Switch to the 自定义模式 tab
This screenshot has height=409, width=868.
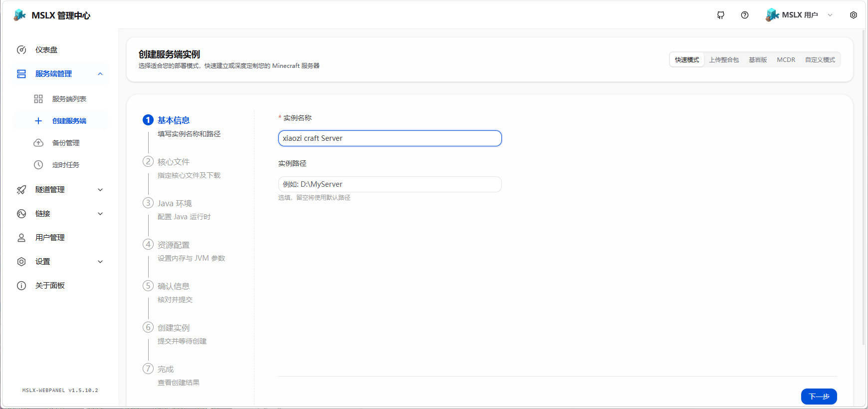click(x=820, y=60)
